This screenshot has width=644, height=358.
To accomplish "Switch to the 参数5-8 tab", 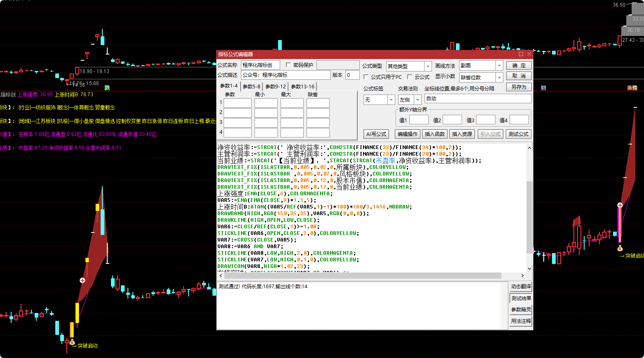I will pyautogui.click(x=251, y=86).
